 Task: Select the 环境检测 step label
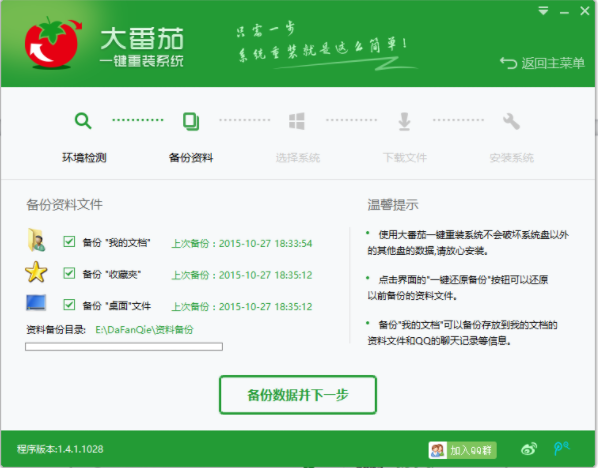point(84,158)
